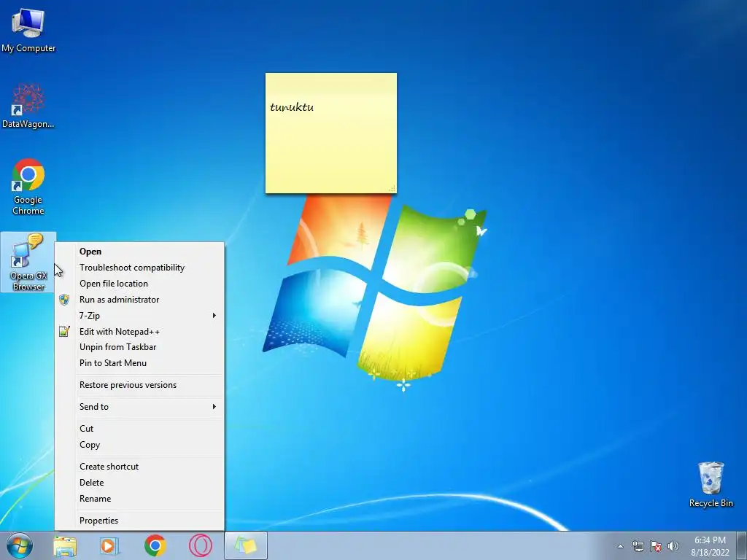
Task: Choose Troubleshoot compatibility
Action: click(139, 268)
